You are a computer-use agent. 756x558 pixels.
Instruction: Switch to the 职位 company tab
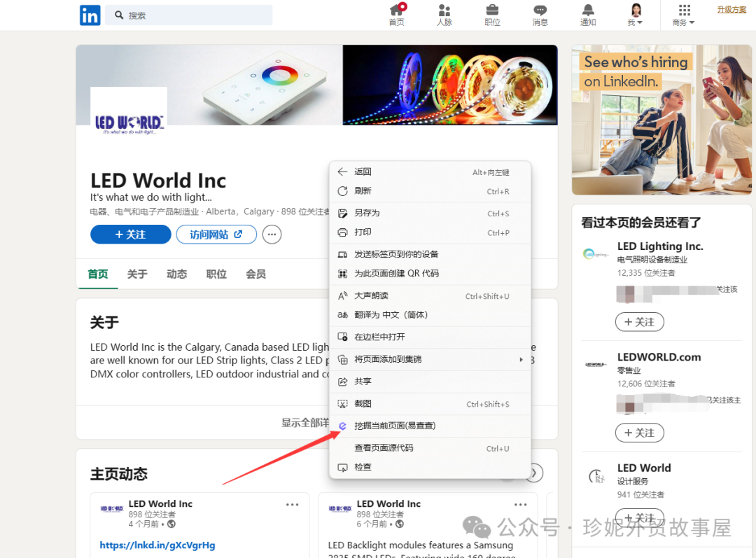click(216, 274)
